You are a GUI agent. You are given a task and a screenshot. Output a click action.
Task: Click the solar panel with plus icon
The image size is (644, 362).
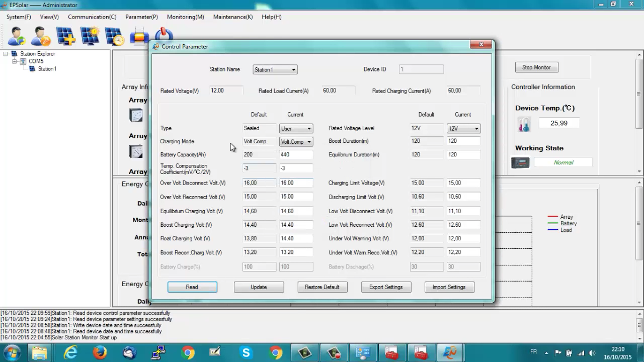pyautogui.click(x=65, y=36)
